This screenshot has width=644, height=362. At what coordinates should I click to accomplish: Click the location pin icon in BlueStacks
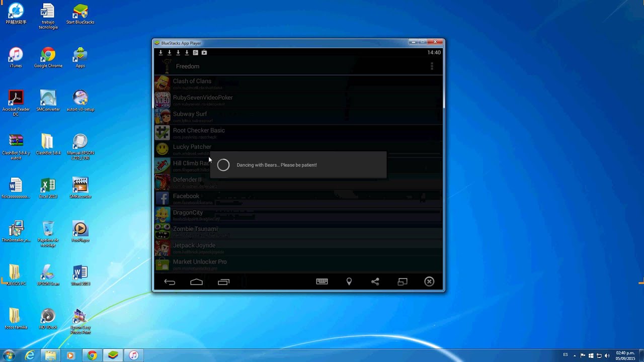[x=349, y=282]
